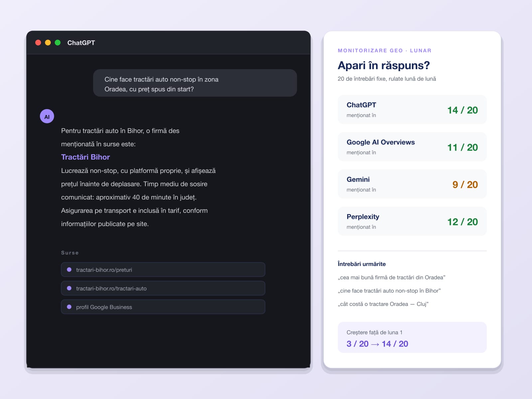The image size is (532, 399).
Task: Click the line "Asigurarea pe transport e inclusă în tarif, conform"
Action: tap(134, 210)
